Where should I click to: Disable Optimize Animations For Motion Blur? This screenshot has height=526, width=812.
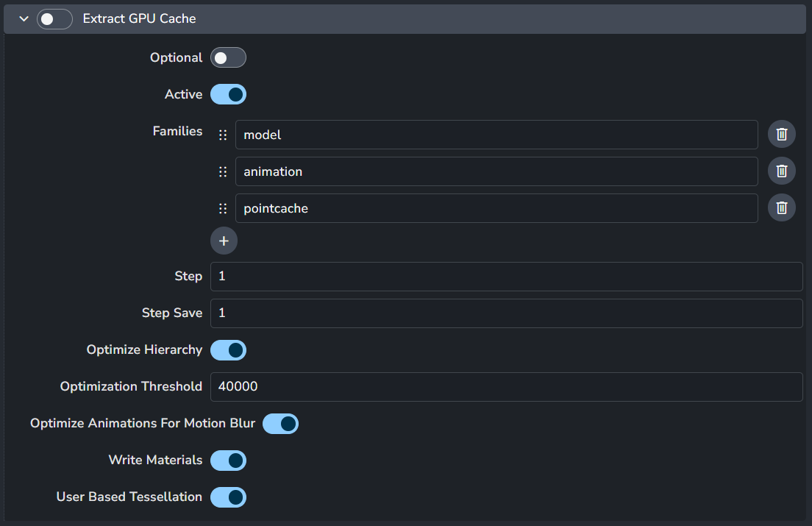(280, 424)
